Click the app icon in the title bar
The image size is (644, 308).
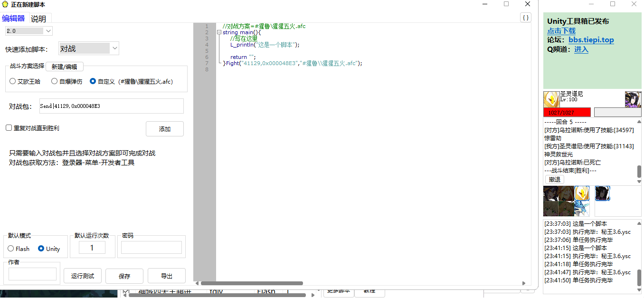5,4
